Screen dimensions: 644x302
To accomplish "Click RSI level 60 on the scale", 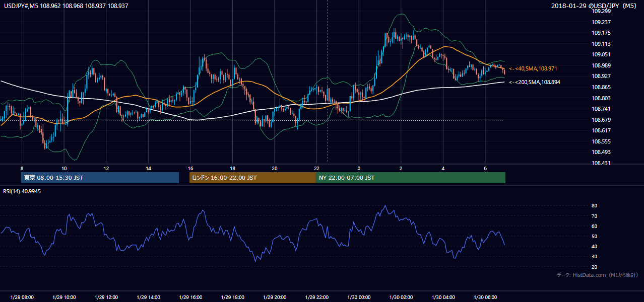I will 595,226.
